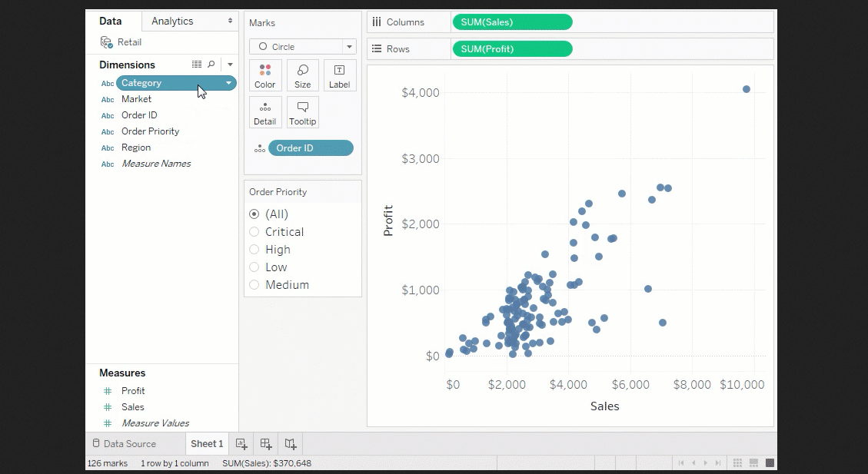Open the Category field dropdown arrow
This screenshot has height=474, width=868.
228,83
